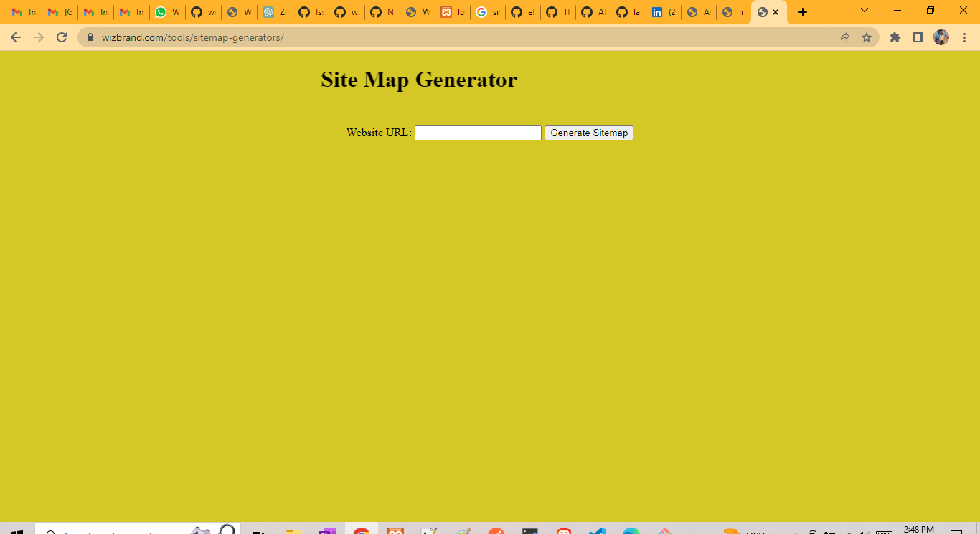Refresh the sitemap generator page
Screen dimensions: 980x534
click(60, 37)
